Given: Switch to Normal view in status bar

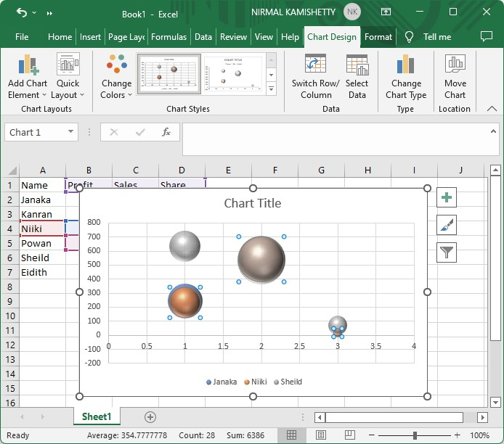Looking at the screenshot, I should coord(291,435).
